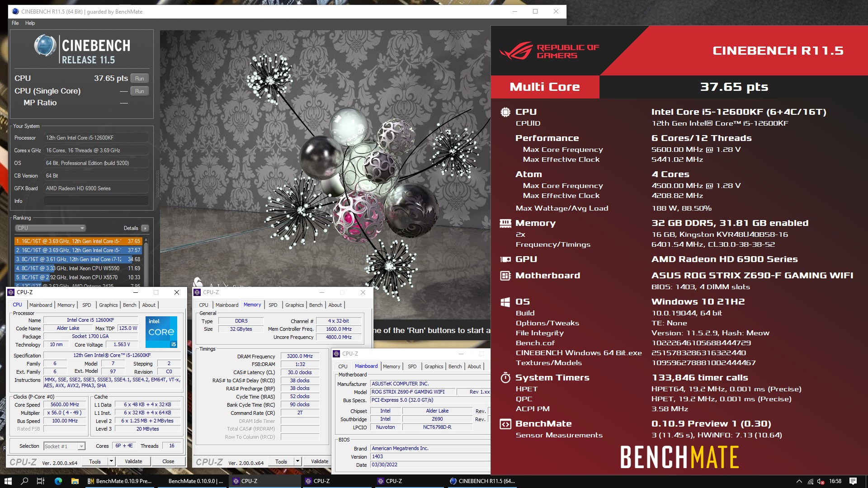The height and width of the screenshot is (488, 868).
Task: Open taskbar Search icon
Action: [x=25, y=481]
